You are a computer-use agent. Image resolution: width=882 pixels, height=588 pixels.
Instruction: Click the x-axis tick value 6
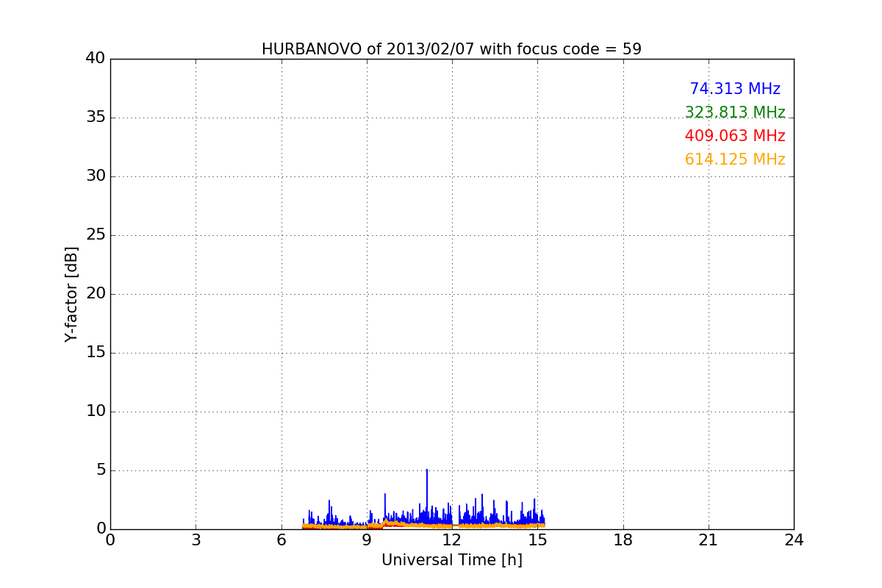[282, 540]
